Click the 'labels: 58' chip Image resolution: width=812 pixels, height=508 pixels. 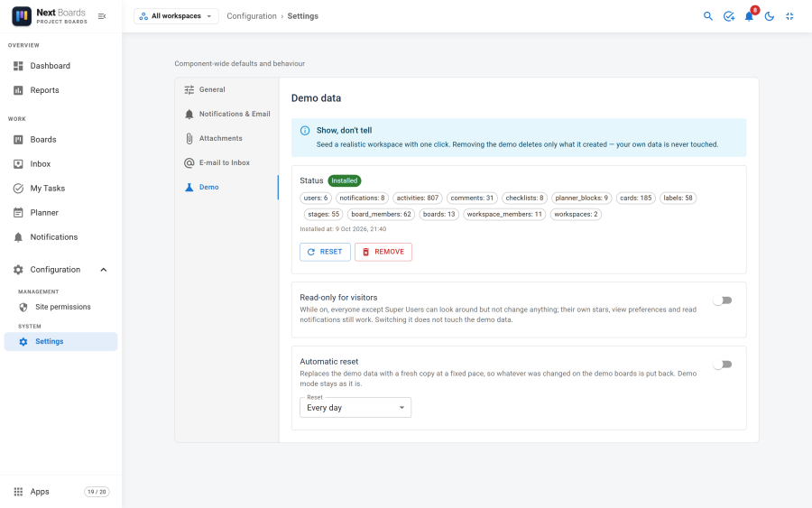pyautogui.click(x=678, y=198)
